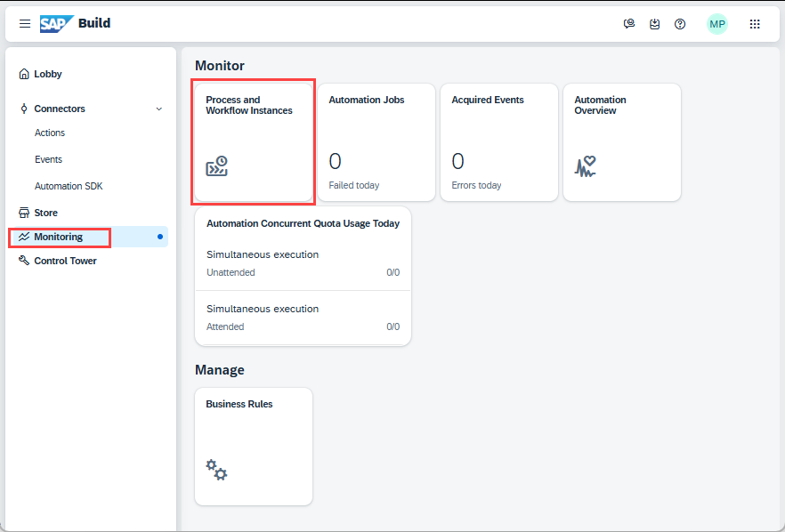
Task: Select Connectors in the sidebar
Action: 60,109
